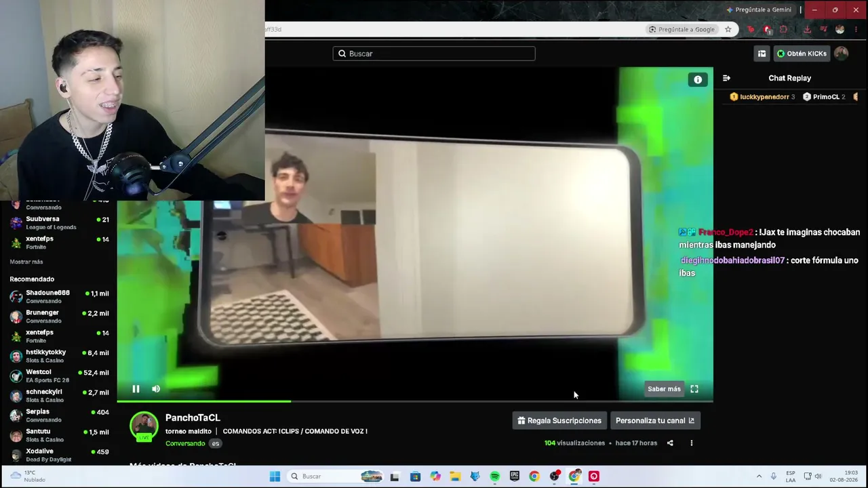Screen dimensions: 868x488
Task: Click taskbar Buscar search box
Action: [x=336, y=476]
